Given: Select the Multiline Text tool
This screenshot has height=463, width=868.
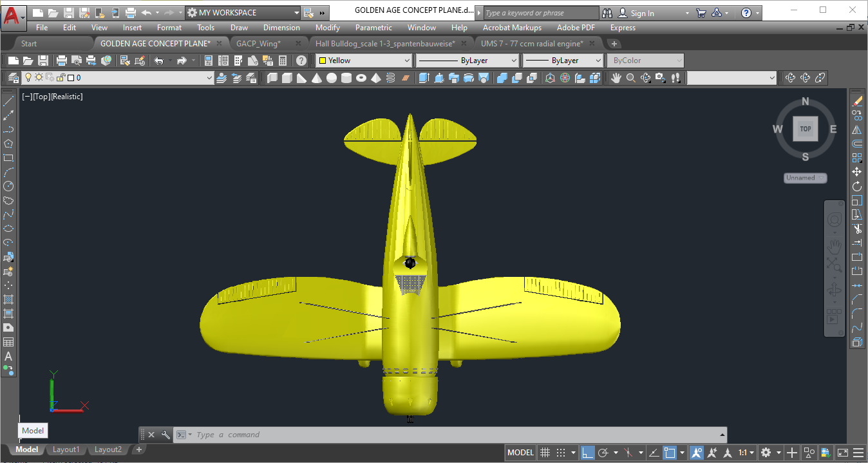Looking at the screenshot, I should [8, 356].
